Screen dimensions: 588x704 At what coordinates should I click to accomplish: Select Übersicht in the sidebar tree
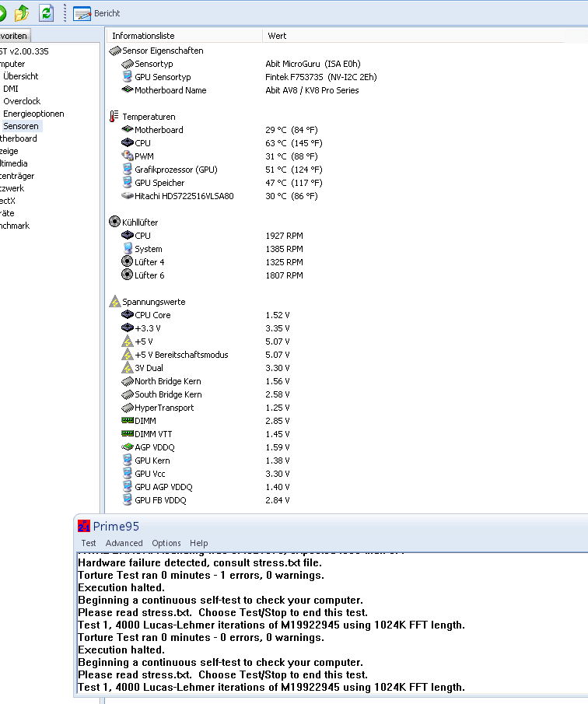(x=21, y=76)
